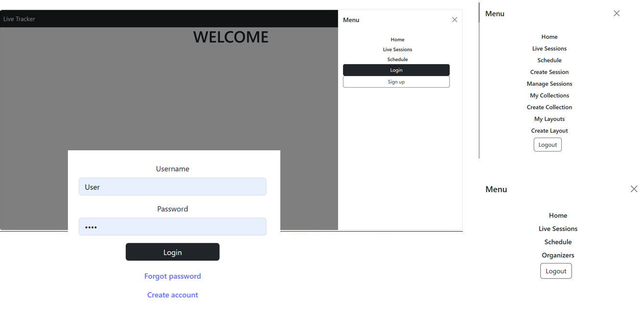Open the Organizers menu item
This screenshot has width=644, height=316.
pos(558,255)
